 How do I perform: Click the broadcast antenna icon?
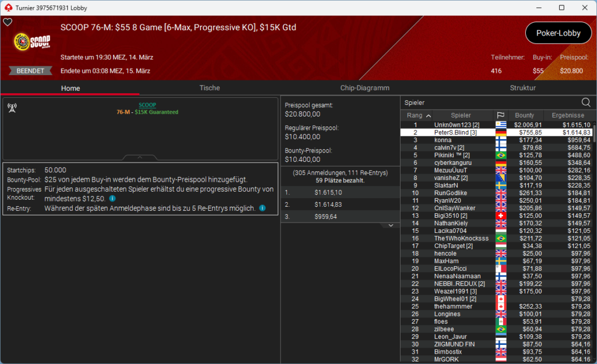(12, 108)
